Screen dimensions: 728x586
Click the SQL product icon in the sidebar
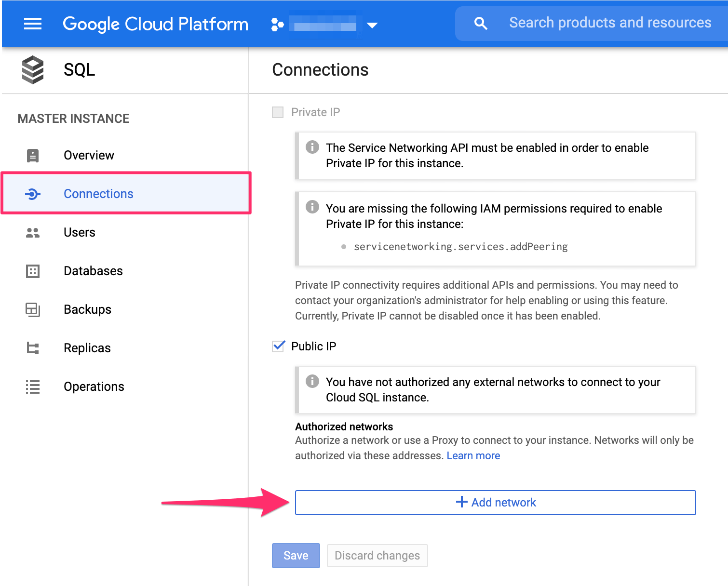[32, 69]
